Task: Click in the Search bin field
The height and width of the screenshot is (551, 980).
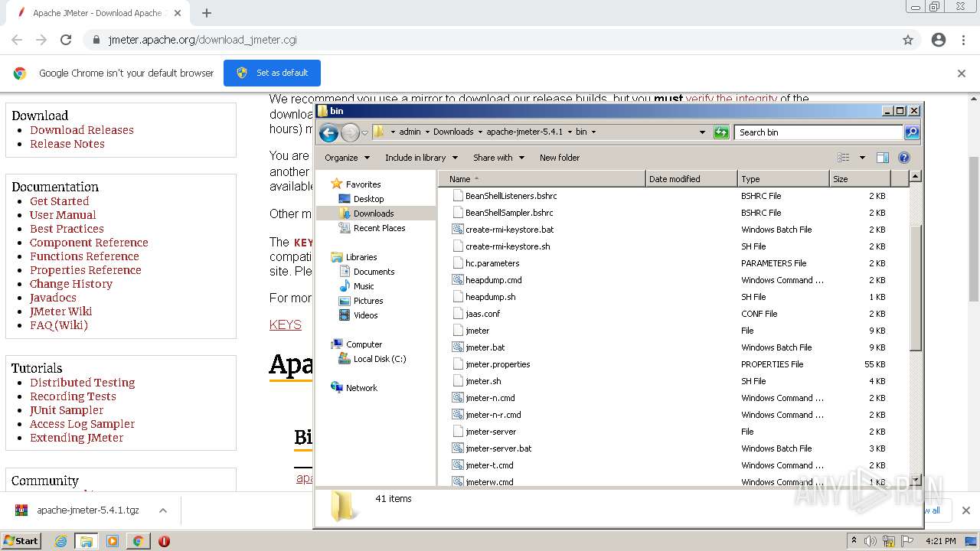Action: click(818, 132)
